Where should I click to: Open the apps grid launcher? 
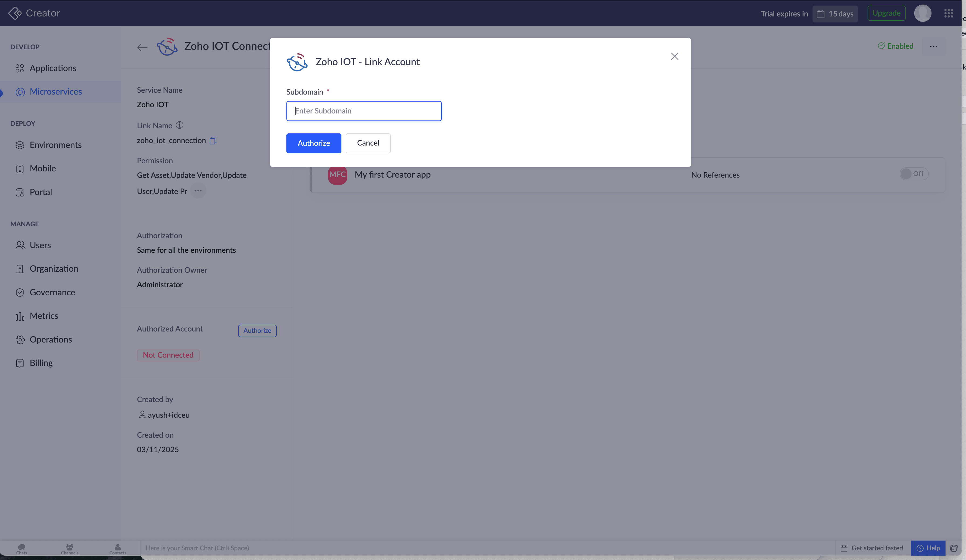(948, 13)
